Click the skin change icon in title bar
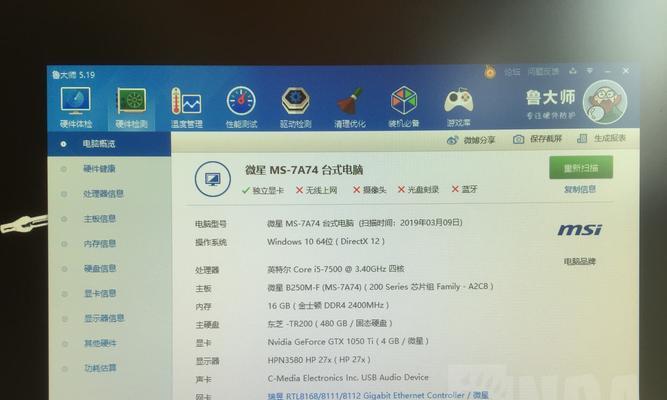The width and height of the screenshot is (667, 400). coord(573,71)
